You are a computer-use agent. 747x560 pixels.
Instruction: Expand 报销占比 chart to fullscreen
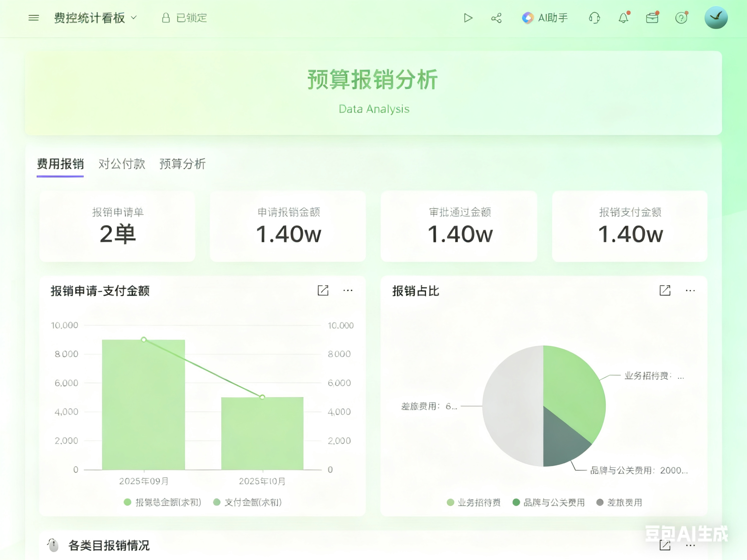665,291
